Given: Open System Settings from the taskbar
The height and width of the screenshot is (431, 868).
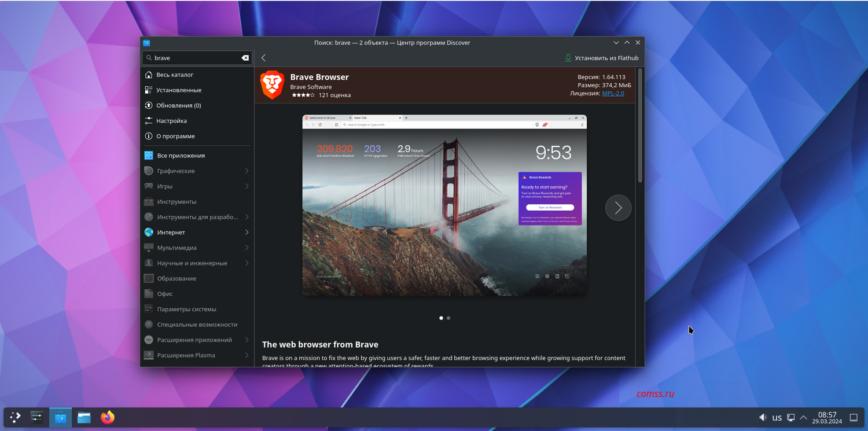Looking at the screenshot, I should tap(37, 417).
